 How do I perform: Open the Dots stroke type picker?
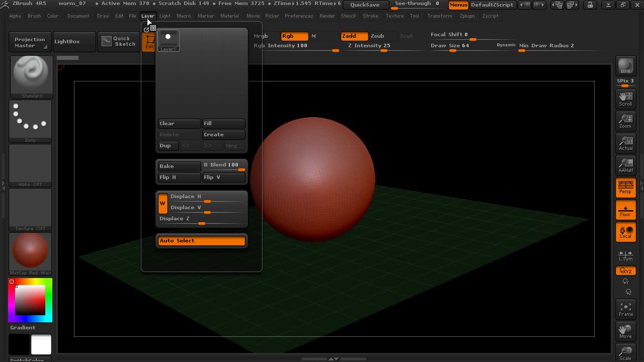[x=30, y=120]
